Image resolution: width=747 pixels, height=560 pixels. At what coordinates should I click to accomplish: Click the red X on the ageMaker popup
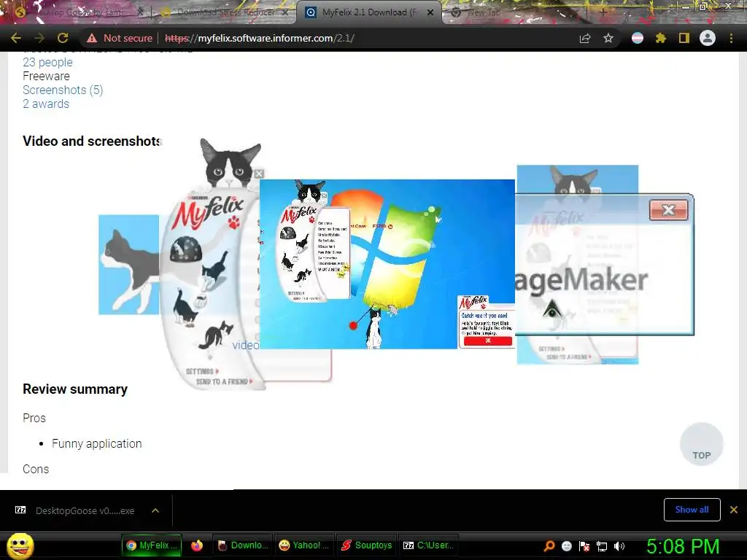tap(669, 210)
